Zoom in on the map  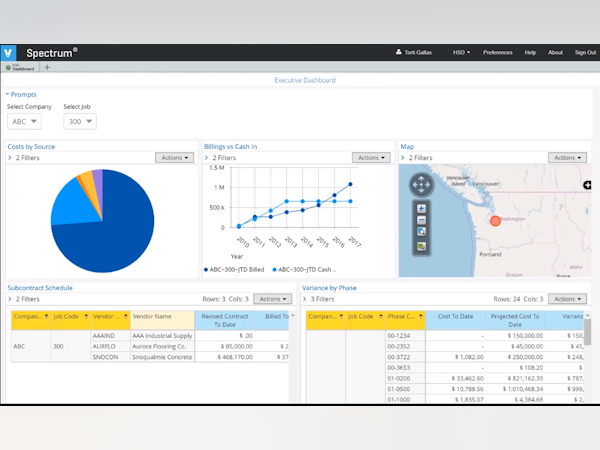pyautogui.click(x=421, y=209)
